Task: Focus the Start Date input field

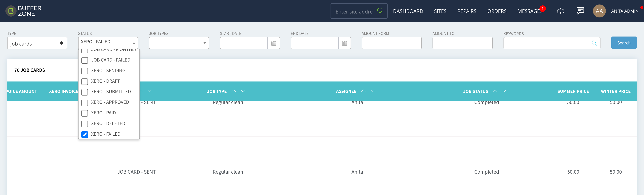Action: tap(244, 43)
